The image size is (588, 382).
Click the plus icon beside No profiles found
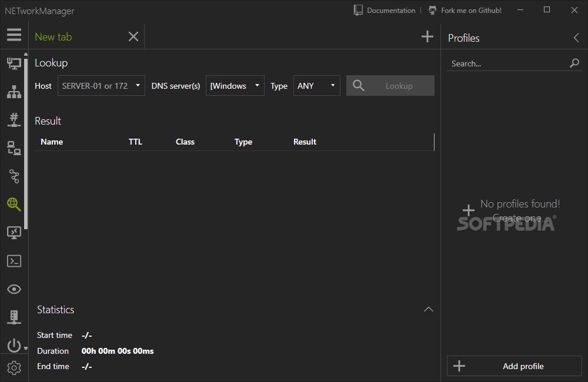468,210
